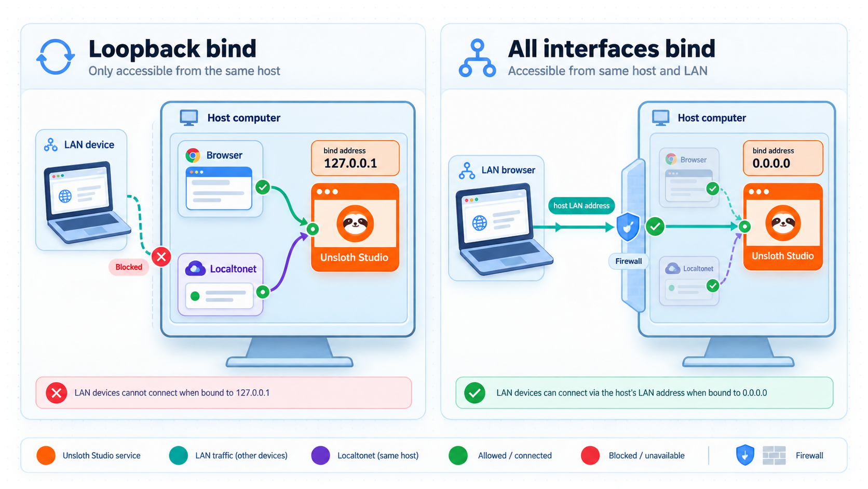Click green connection dot on Unsloth Studio under 127.0.0.1
Viewport: 868px width, 489px height.
313,229
